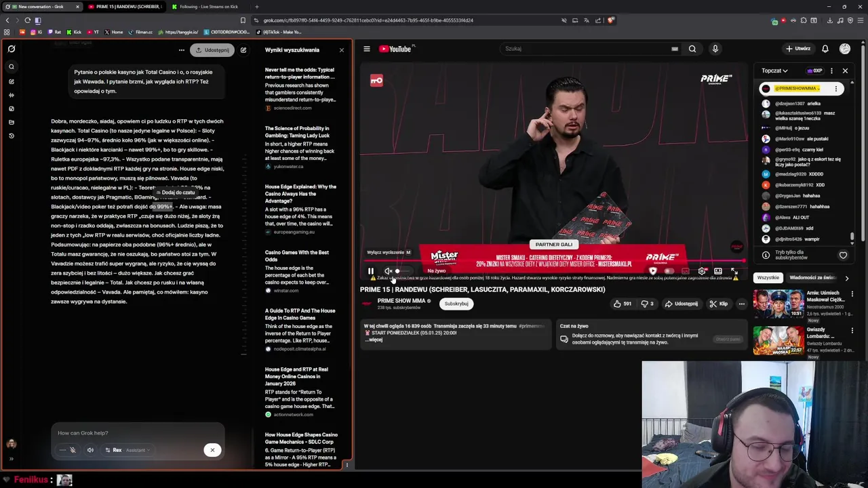Start YouTube voice search microphone

[715, 49]
